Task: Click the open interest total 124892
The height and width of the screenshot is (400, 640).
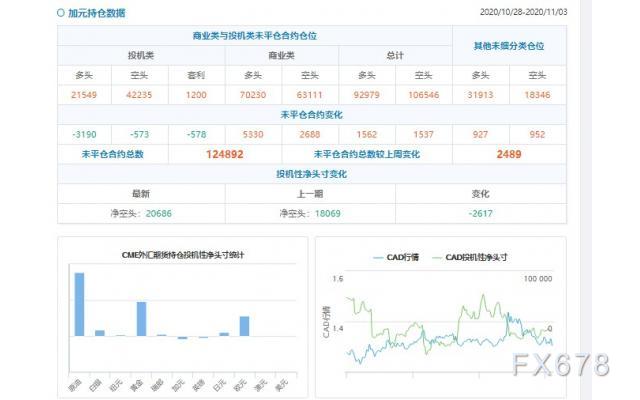Action: tap(224, 154)
